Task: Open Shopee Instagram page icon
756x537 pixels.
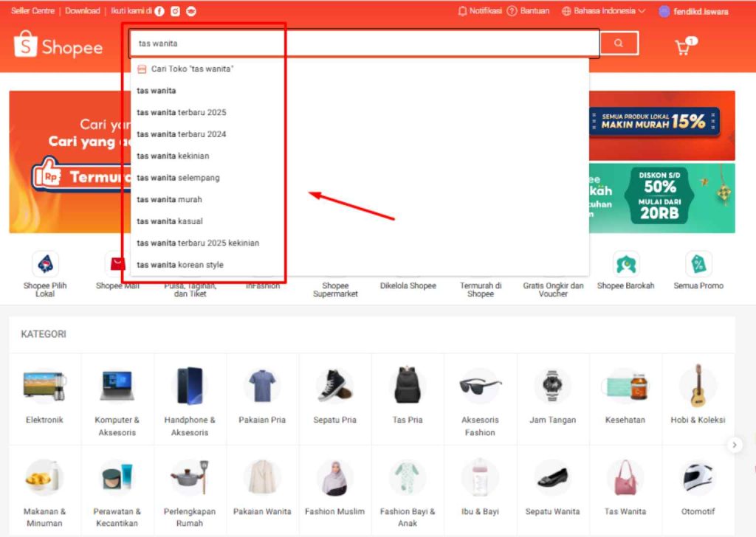Action: pos(176,11)
